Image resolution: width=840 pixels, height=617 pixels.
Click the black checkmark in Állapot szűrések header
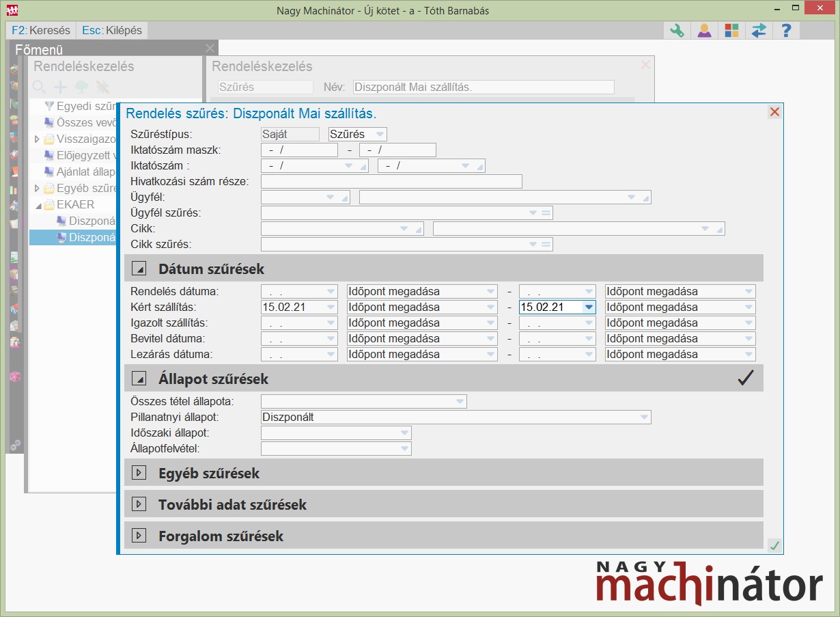click(x=746, y=379)
